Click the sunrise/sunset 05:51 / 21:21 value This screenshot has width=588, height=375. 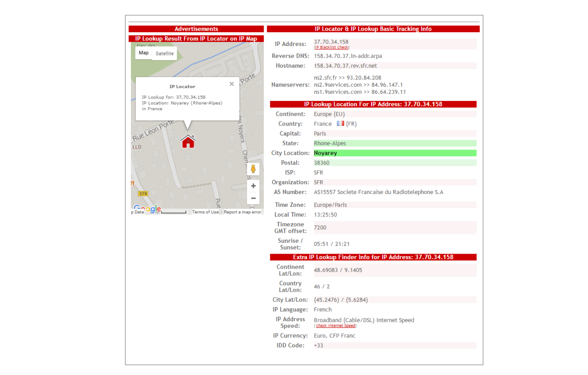click(x=332, y=244)
